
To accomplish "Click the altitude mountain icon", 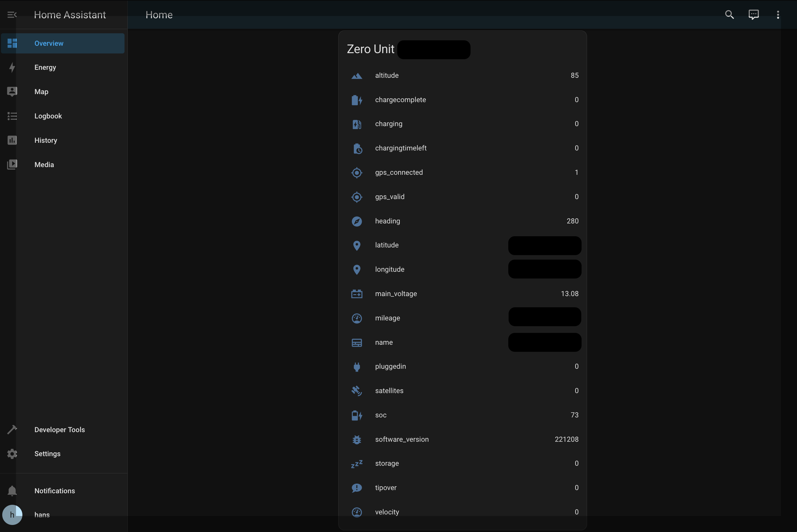I will (x=356, y=76).
